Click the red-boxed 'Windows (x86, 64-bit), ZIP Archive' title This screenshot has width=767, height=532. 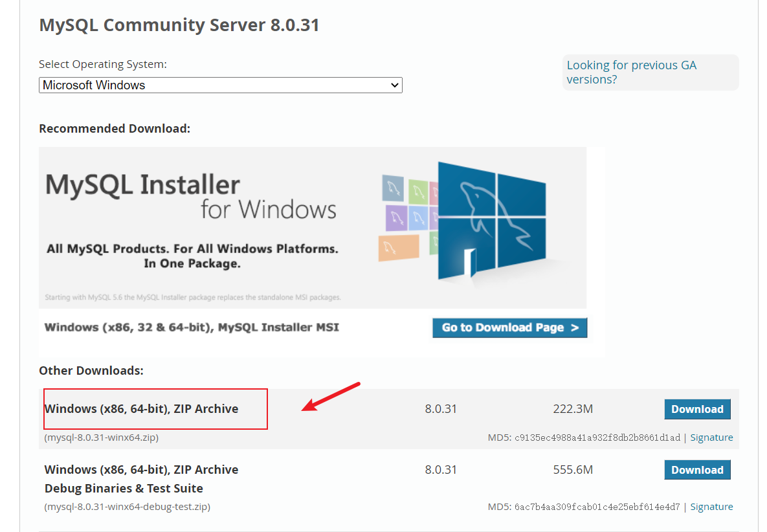click(x=141, y=409)
